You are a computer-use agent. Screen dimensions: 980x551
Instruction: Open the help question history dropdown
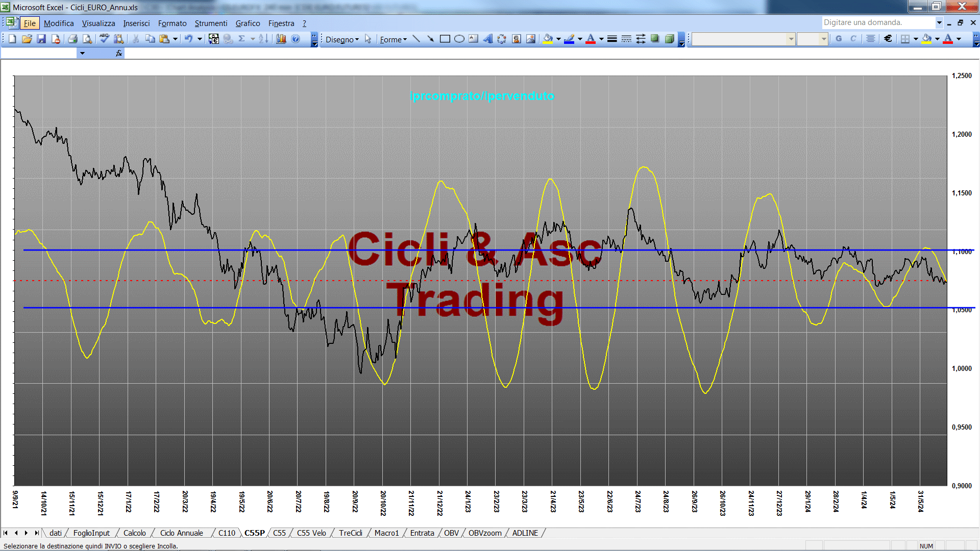(x=939, y=22)
